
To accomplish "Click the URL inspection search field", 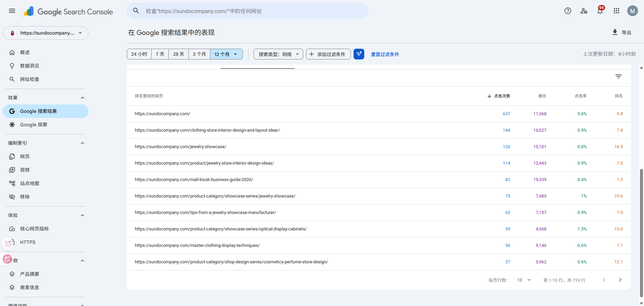I will [248, 11].
